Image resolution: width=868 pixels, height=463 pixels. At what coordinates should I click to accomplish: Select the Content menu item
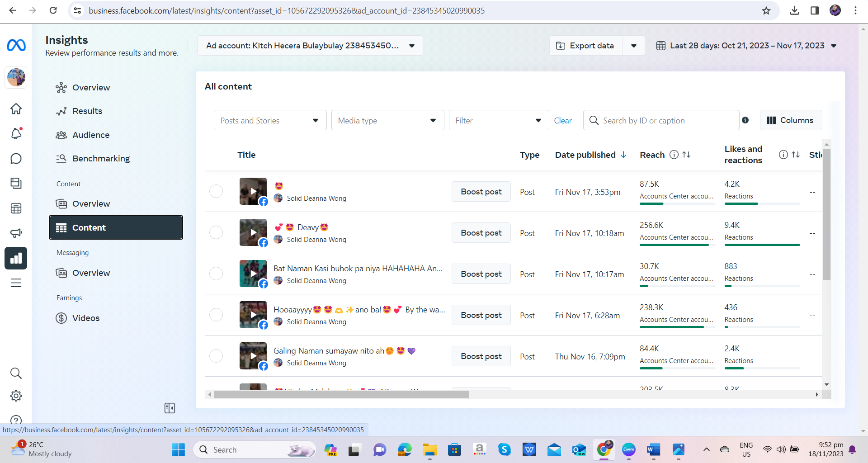click(116, 227)
